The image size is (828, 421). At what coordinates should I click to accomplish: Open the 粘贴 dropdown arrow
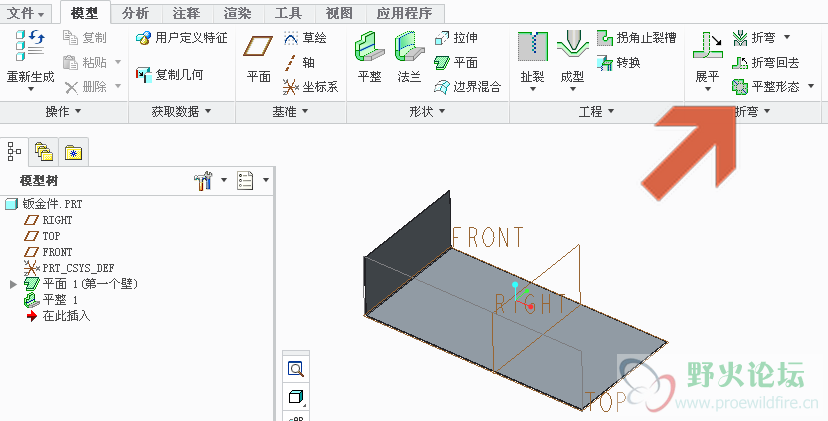coord(118,62)
